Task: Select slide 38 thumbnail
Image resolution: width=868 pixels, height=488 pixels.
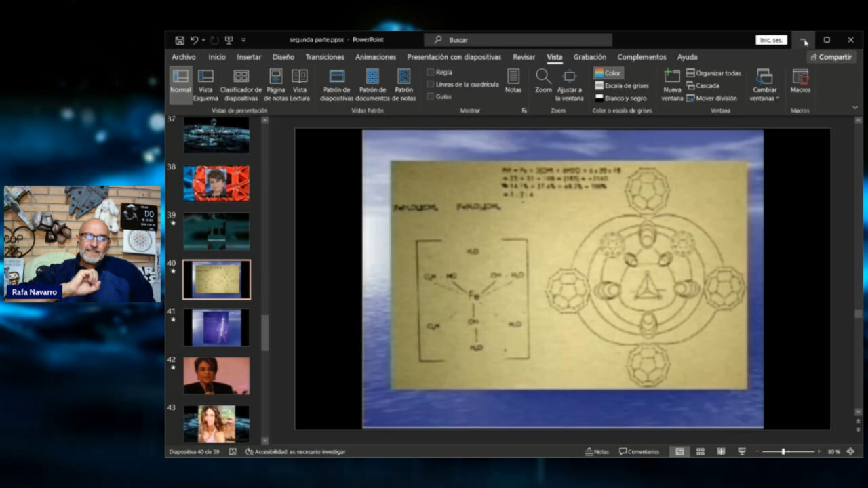Action: 216,183
